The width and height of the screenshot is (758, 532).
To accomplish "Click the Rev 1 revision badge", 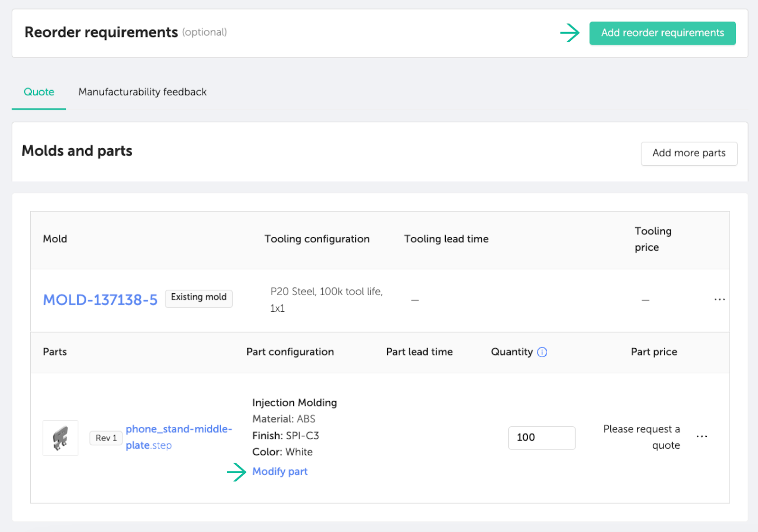I will click(106, 438).
